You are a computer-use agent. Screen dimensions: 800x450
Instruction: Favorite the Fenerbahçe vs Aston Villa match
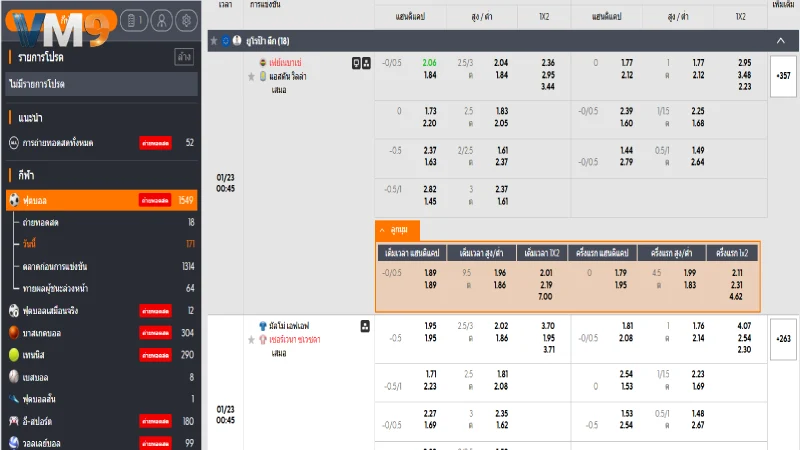point(251,77)
